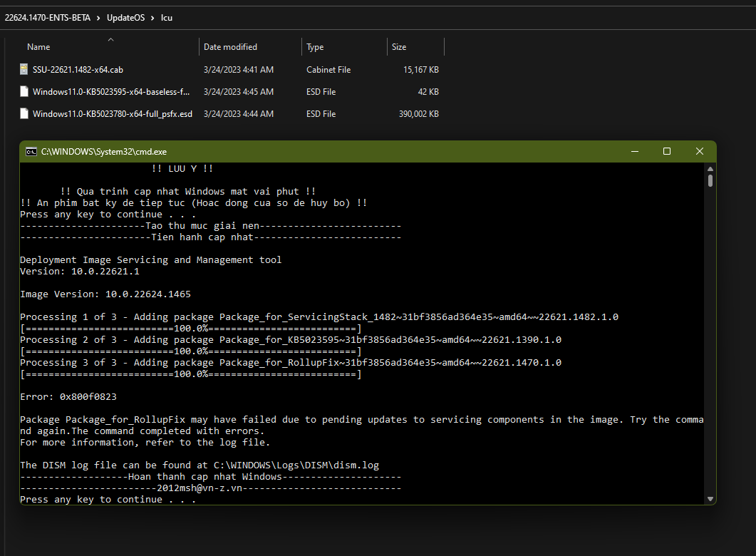Click the date 3/24/2023 4:41 AM

(x=238, y=69)
